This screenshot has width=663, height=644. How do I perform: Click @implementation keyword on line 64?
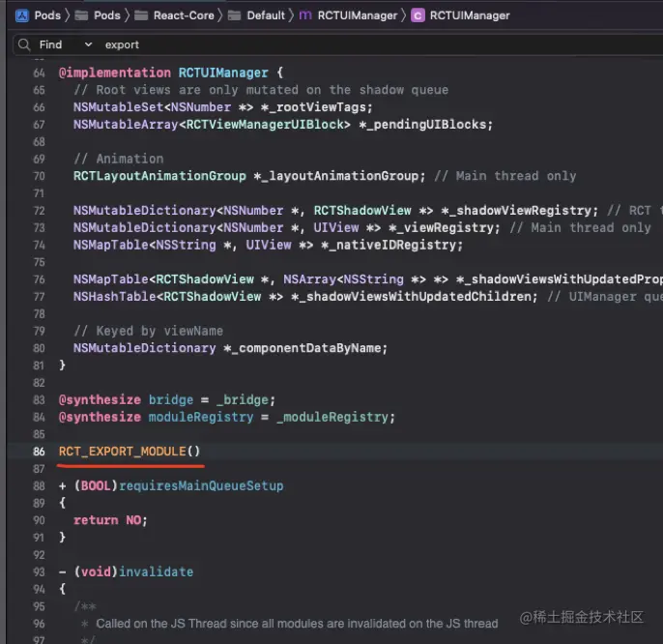point(115,73)
